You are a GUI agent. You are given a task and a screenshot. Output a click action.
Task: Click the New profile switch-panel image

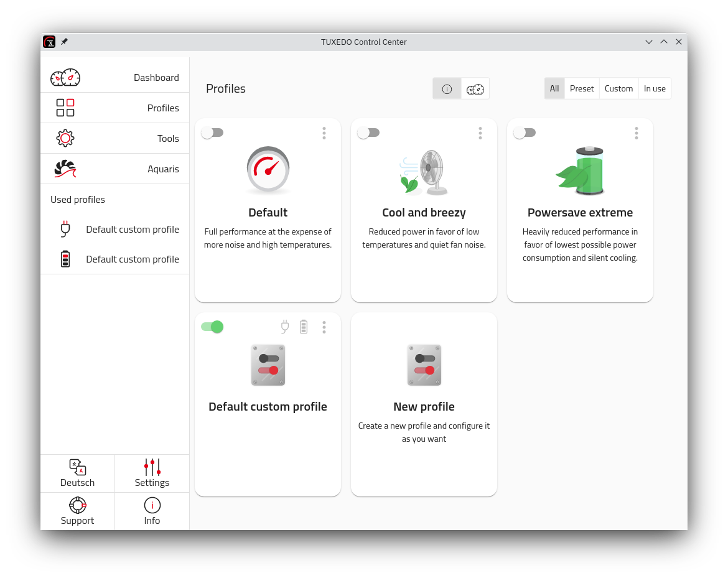424,365
